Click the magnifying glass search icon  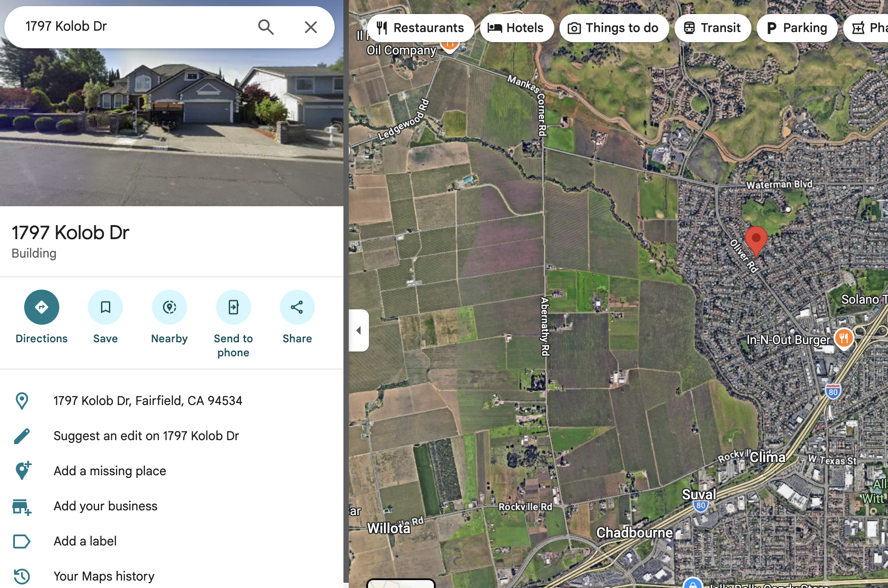click(x=266, y=27)
